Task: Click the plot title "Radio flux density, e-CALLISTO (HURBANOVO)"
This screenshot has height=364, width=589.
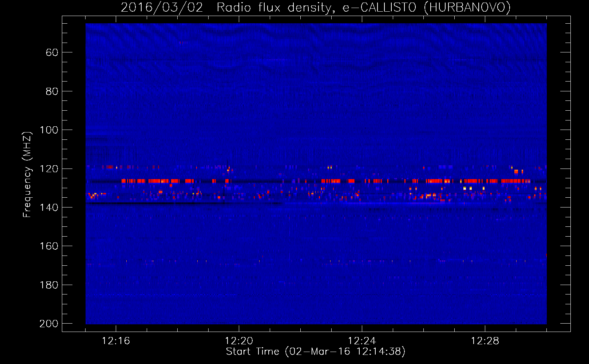Action: [x=363, y=7]
